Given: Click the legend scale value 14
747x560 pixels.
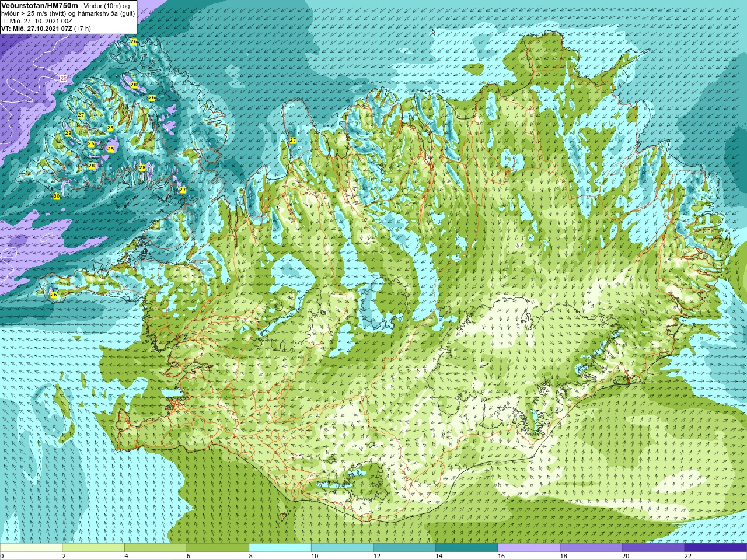Looking at the screenshot, I should click(x=439, y=556).
